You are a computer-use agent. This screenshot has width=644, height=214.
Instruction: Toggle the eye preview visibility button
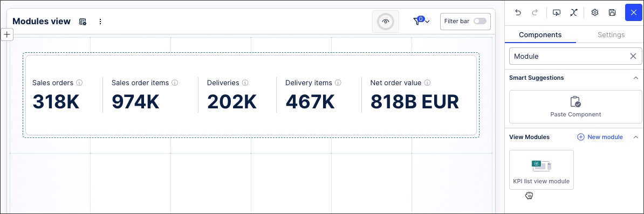(386, 22)
